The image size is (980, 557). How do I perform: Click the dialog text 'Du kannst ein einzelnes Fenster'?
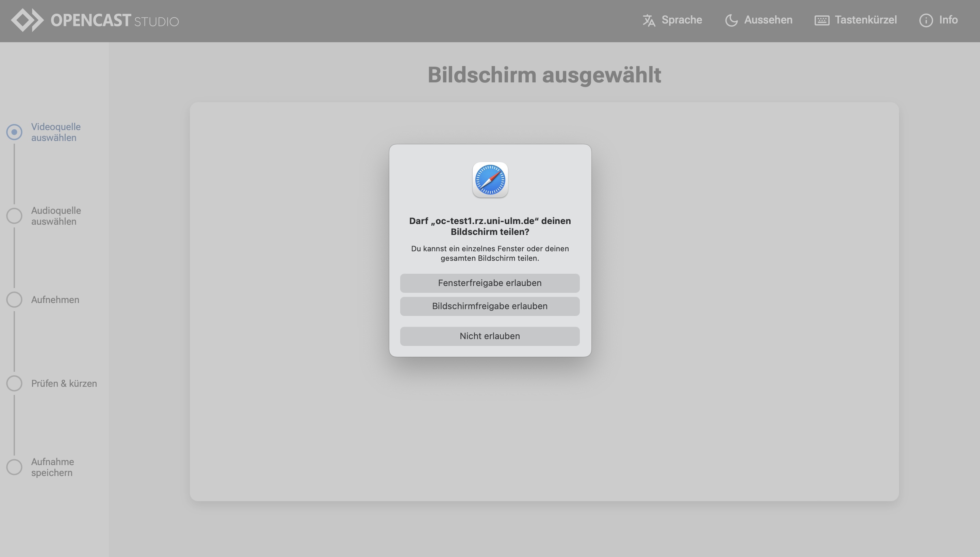coord(490,253)
